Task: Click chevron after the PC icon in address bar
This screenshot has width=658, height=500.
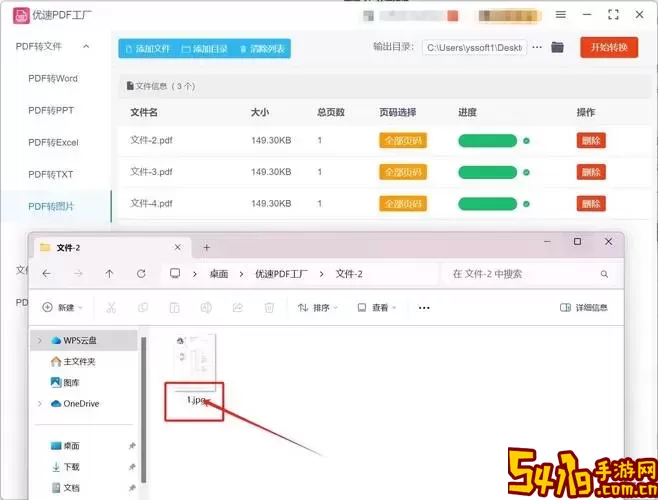Action: [x=195, y=274]
